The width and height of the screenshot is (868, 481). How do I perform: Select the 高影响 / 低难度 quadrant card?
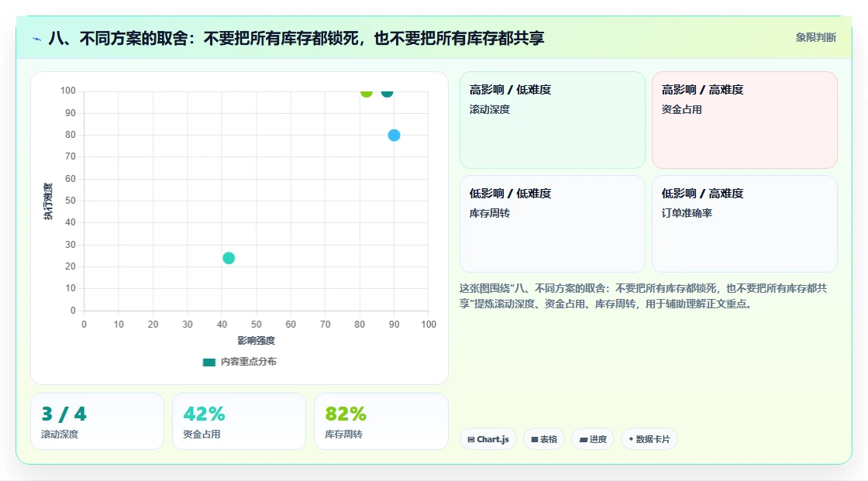point(553,120)
